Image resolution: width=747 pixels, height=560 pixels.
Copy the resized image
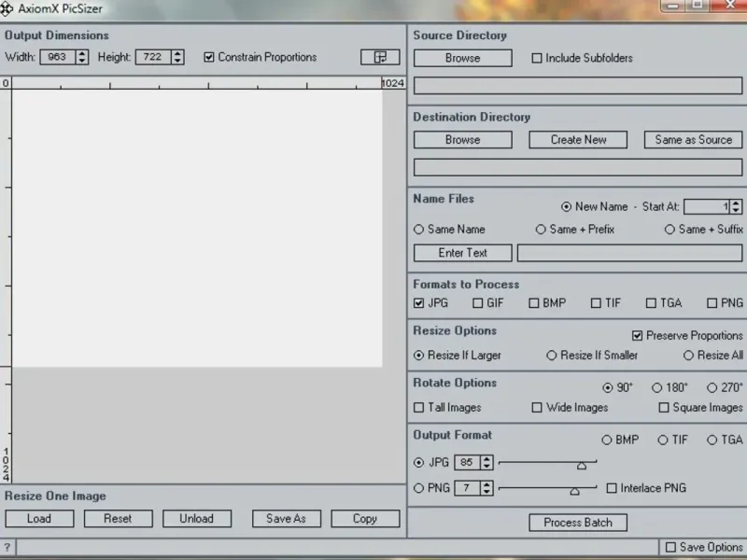(x=365, y=519)
